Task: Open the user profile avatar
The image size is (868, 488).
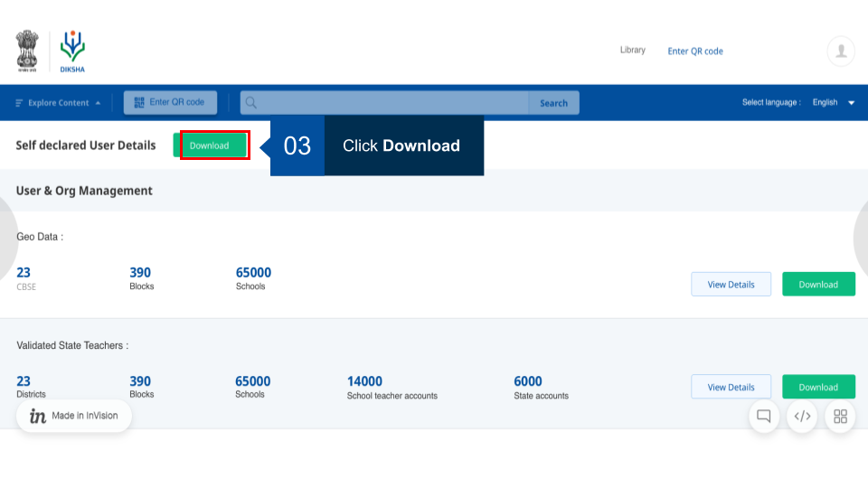Action: click(x=840, y=52)
